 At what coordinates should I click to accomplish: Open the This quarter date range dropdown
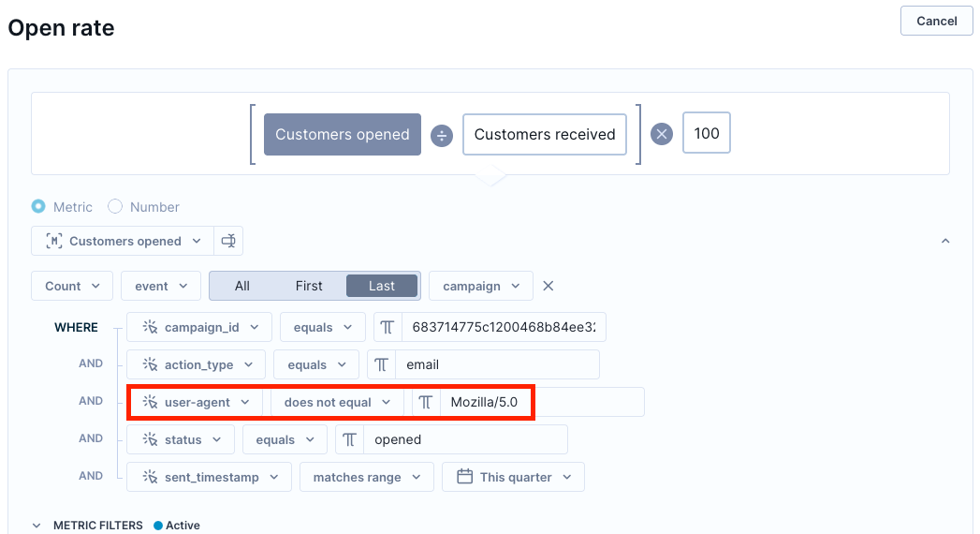tap(513, 477)
